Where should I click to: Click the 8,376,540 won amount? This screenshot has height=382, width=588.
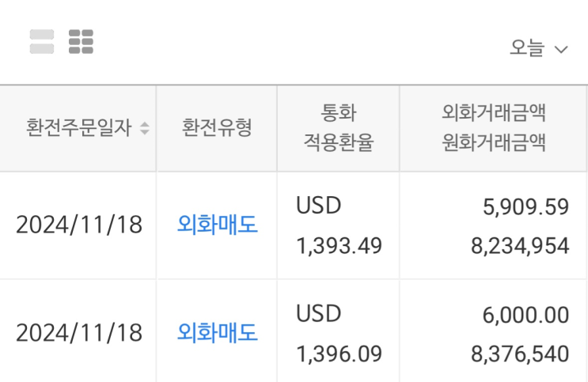point(520,354)
